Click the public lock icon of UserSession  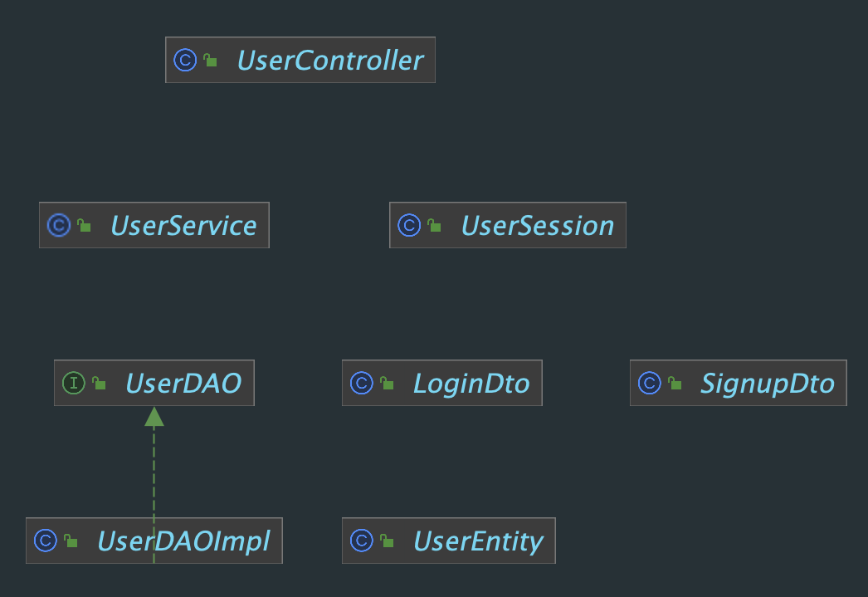coord(434,225)
